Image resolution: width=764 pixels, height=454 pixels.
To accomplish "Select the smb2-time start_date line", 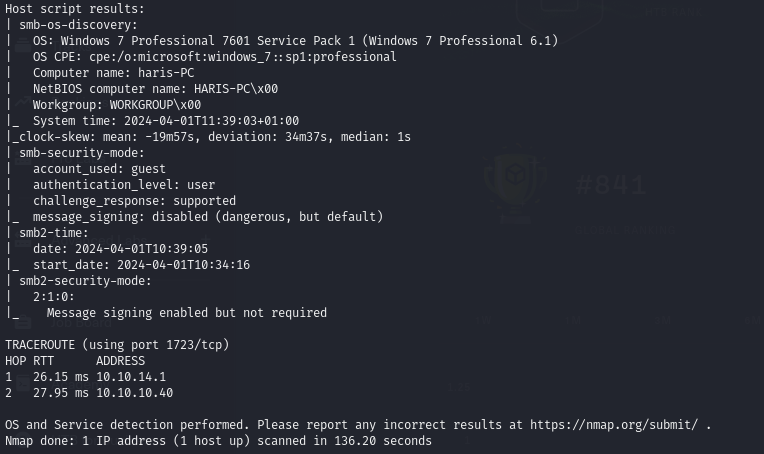I will [141, 265].
